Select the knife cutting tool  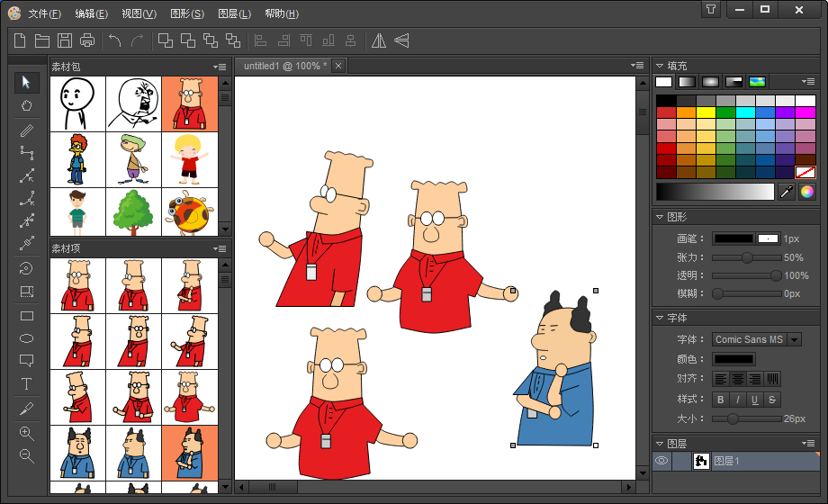tap(26, 409)
